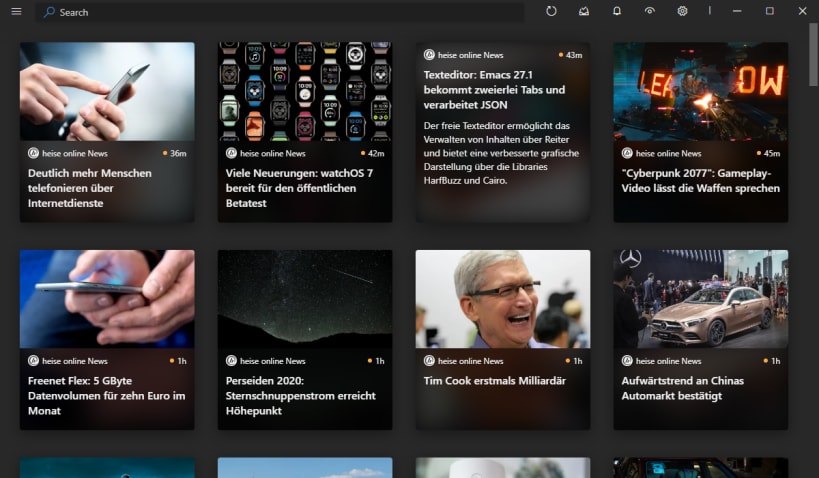Open thumbnail of hands holding phone

pyautogui.click(x=107, y=299)
